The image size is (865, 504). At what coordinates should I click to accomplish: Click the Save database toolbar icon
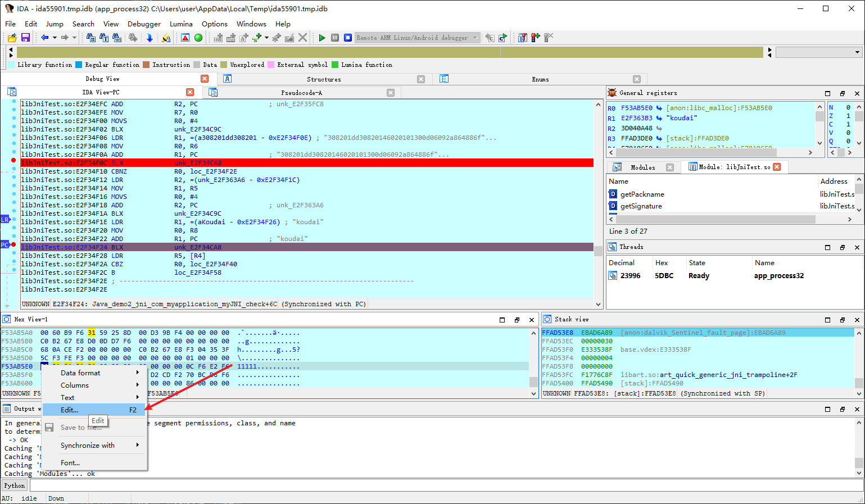25,38
